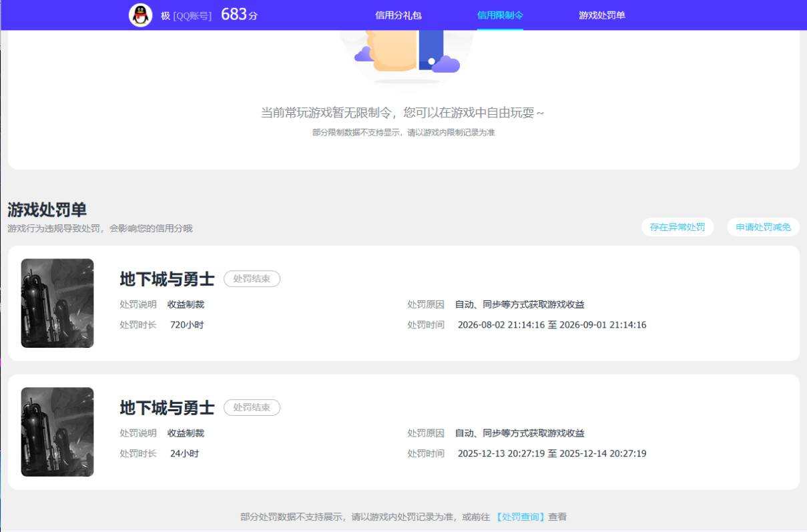
Task: Click the 自动、同步等方式获取游戏收益 reason in the 720小时 card
Action: tap(520, 304)
